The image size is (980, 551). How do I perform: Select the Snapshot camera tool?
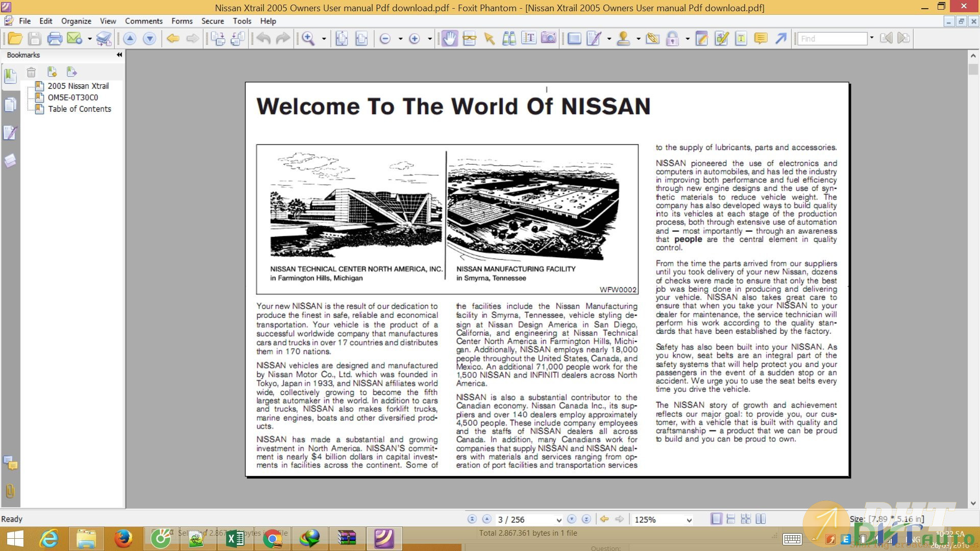[549, 38]
